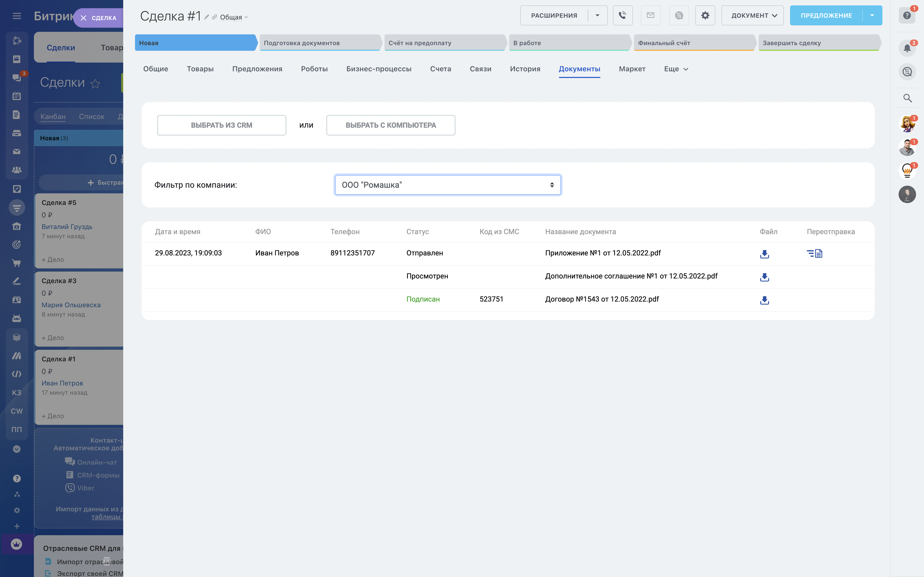
Task: Open the Предложение button dropdown arrow
Action: [872, 16]
